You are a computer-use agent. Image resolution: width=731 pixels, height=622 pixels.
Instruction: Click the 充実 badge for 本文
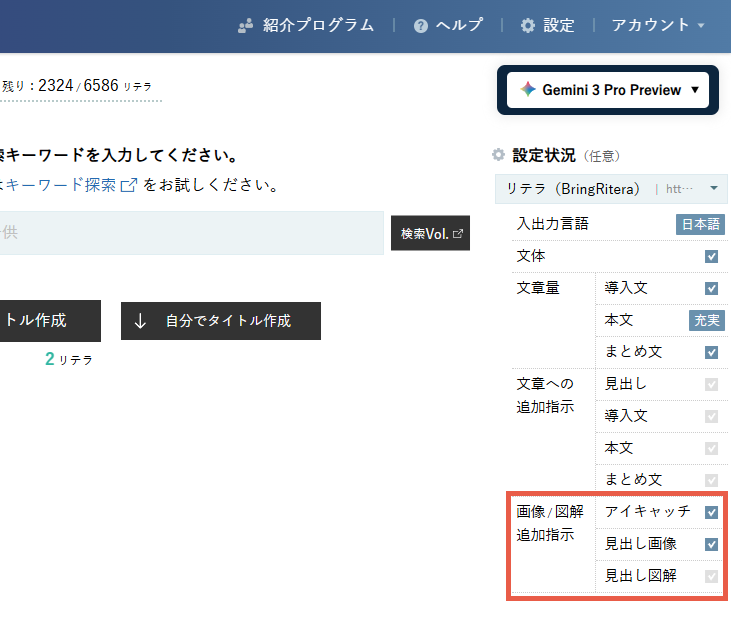[707, 320]
